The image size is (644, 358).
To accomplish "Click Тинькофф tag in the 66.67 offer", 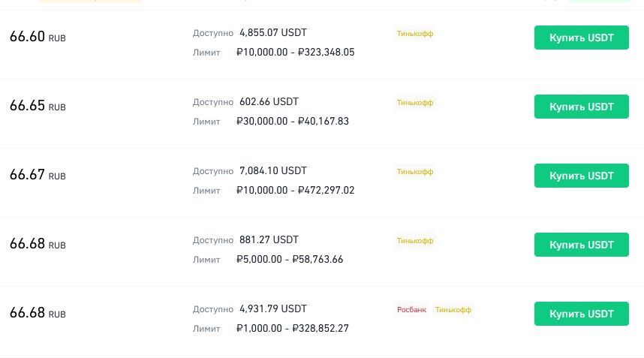I will click(415, 172).
